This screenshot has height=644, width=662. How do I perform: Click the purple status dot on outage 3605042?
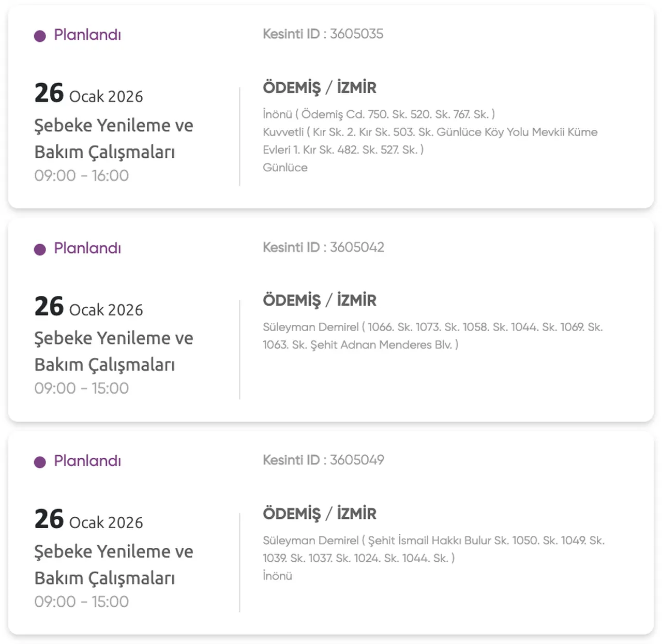(40, 249)
